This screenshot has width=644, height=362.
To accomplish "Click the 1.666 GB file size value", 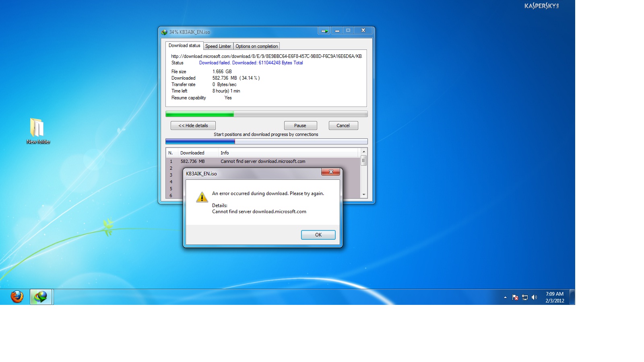I will pyautogui.click(x=222, y=72).
